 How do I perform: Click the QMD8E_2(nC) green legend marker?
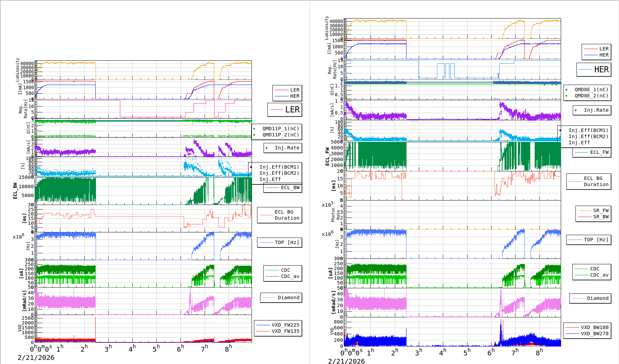pos(566,96)
